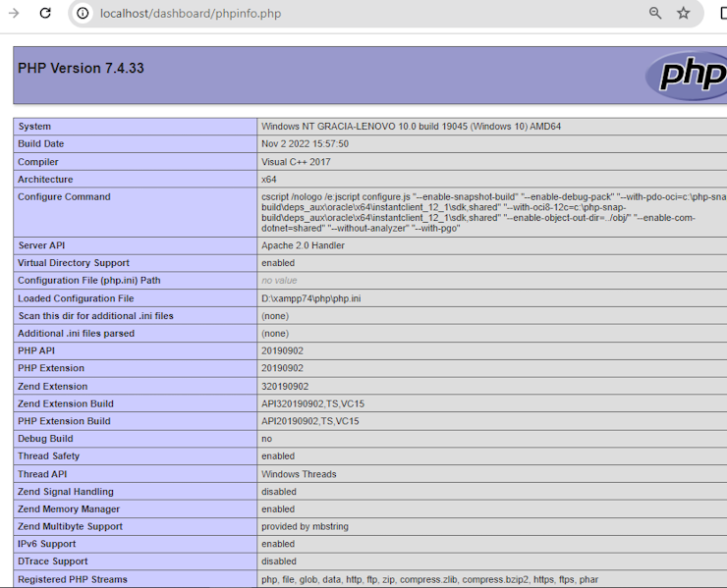Select the Additional .ini files parsed label
Viewport: 727px width, 588px height.
[x=76, y=334]
